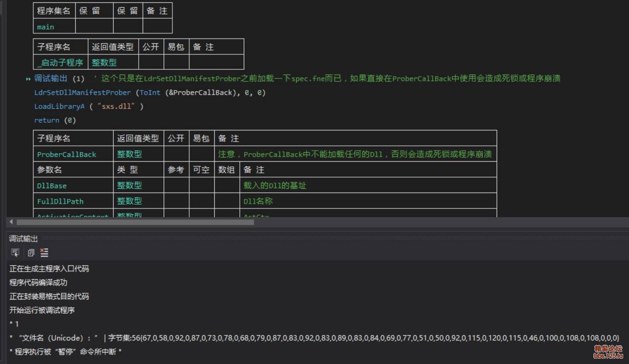This screenshot has width=629, height=364.
Task: Click 整数型 return type in _启动子程序 row
Action: tap(113, 62)
